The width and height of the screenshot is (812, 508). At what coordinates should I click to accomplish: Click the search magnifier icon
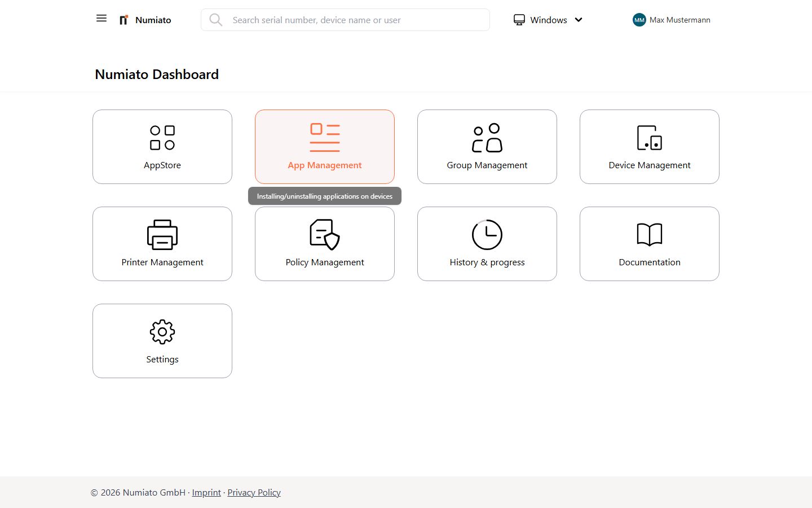click(x=216, y=20)
